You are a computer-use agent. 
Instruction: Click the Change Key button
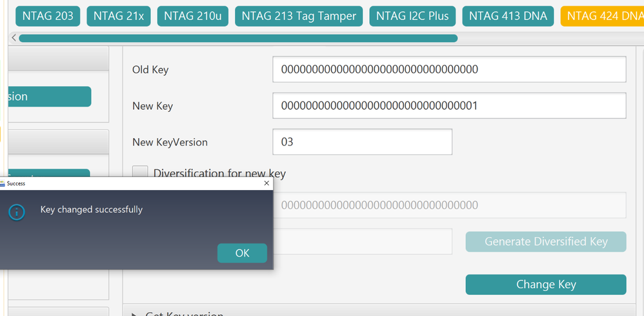[x=546, y=284]
